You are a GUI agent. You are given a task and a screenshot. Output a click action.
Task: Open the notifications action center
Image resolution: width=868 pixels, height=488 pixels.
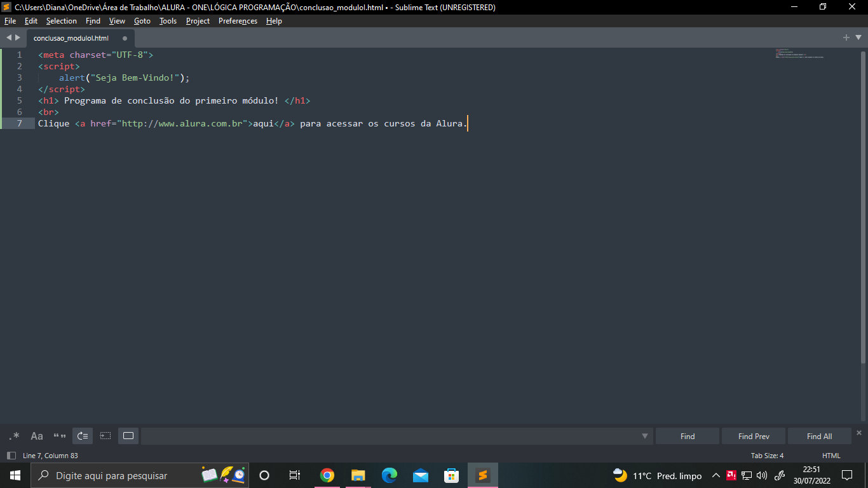[847, 475]
